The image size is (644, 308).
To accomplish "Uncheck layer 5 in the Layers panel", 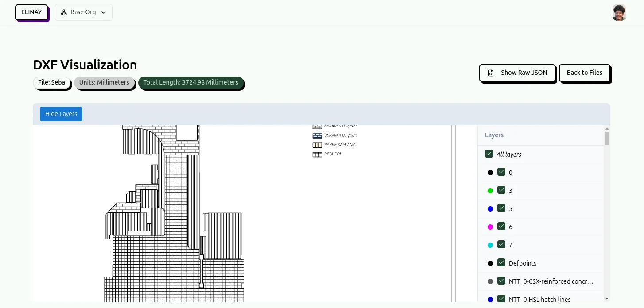I will coord(501,208).
